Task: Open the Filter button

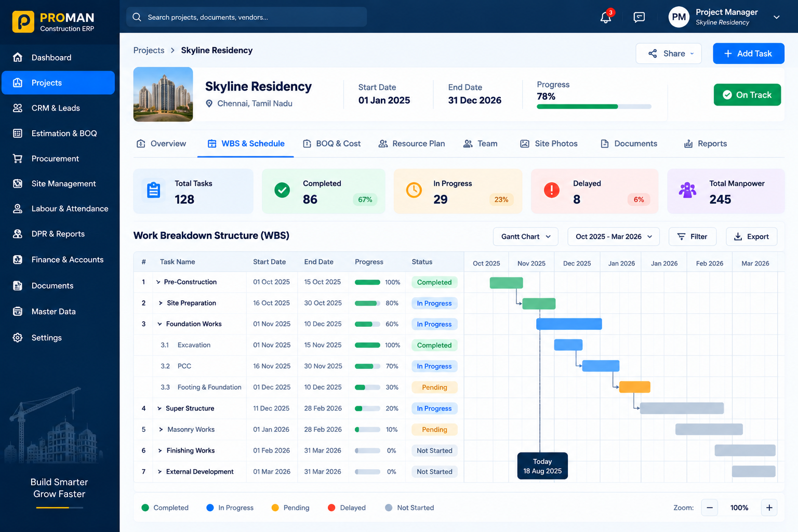Action: point(693,236)
